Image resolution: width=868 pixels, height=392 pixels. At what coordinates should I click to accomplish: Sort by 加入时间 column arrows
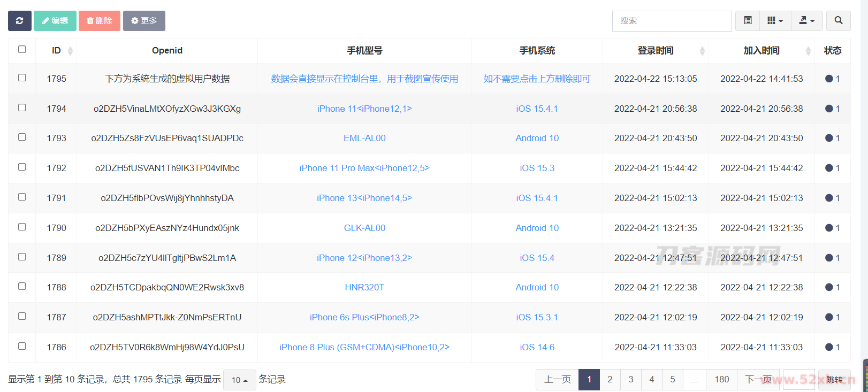[x=808, y=51]
